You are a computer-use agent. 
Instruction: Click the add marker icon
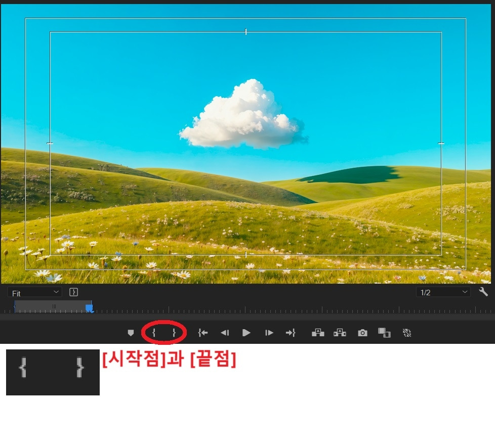[131, 333]
